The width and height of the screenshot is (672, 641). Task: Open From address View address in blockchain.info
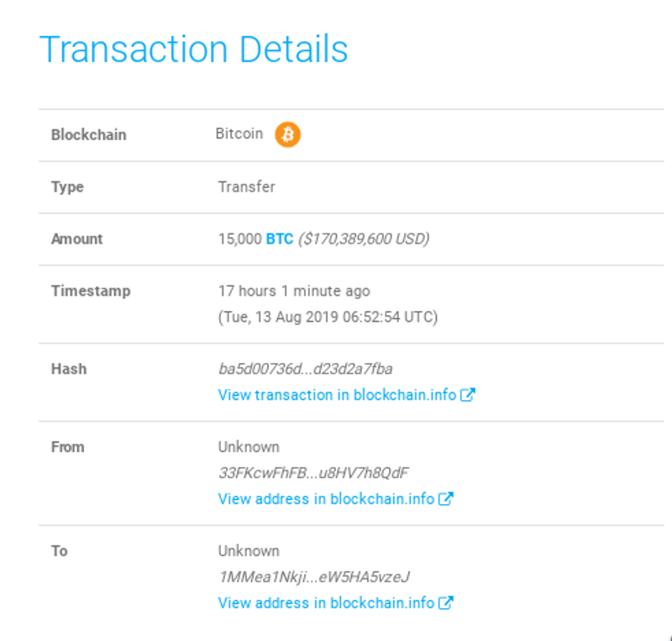tap(326, 499)
